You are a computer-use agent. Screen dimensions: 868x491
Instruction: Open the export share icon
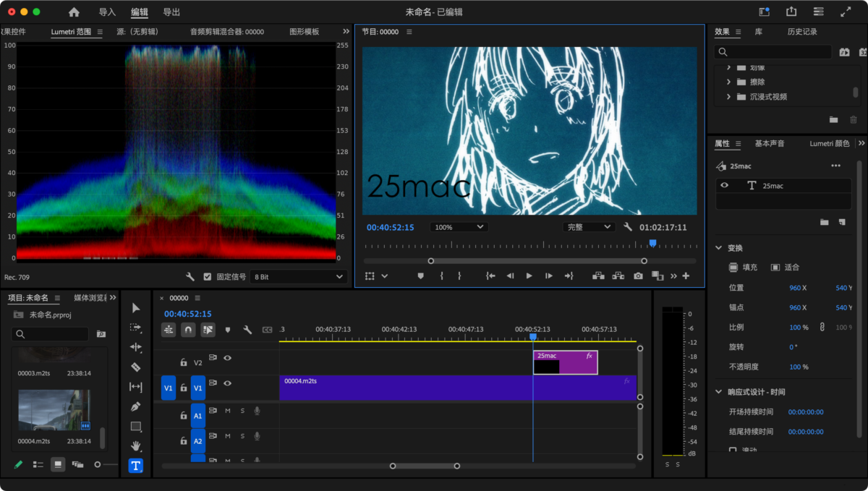tap(791, 12)
